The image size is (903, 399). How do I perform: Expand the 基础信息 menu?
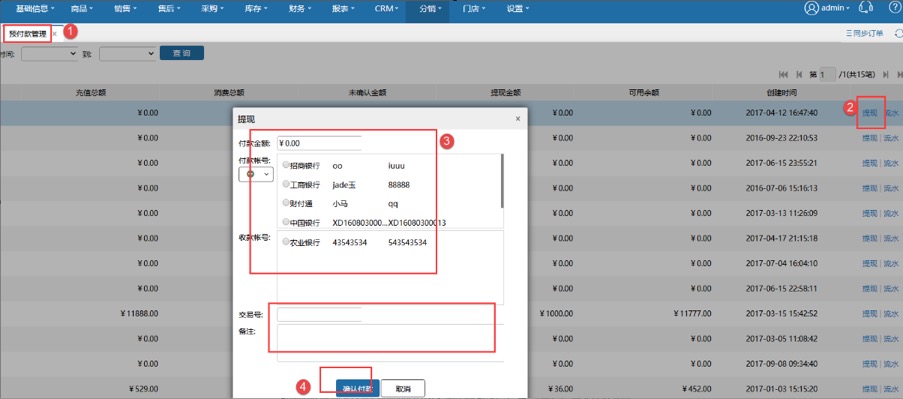(35, 9)
